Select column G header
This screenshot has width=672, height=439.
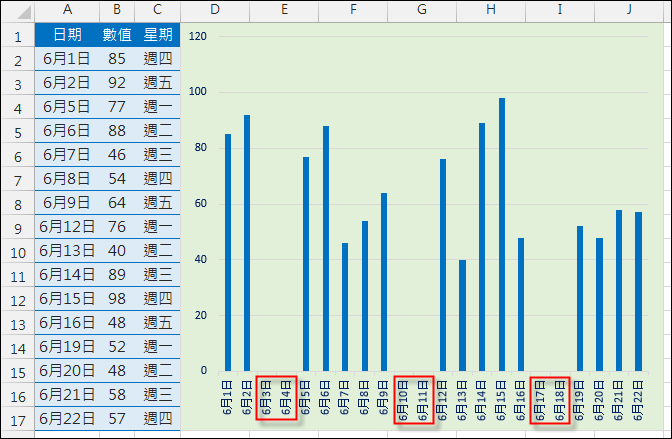[x=422, y=10]
